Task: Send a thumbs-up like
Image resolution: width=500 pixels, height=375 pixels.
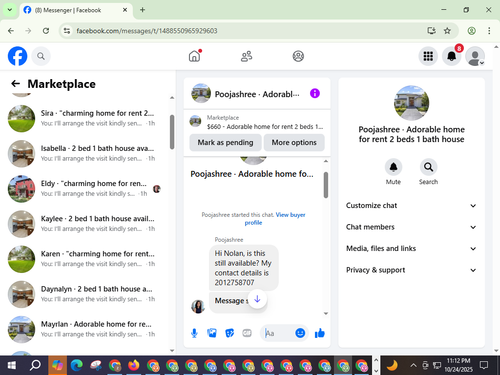Action: tap(320, 333)
